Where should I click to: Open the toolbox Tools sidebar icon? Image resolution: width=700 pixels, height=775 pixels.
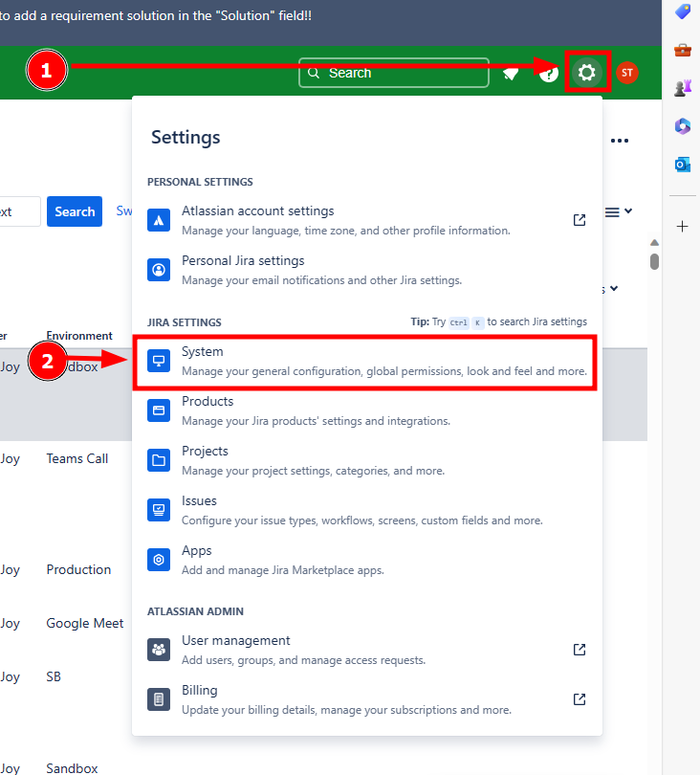[683, 50]
